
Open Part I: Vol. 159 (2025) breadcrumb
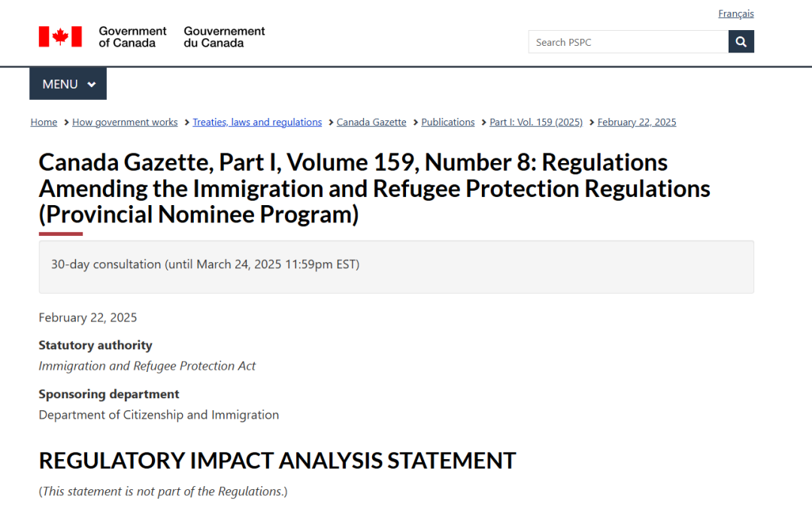[x=536, y=122]
